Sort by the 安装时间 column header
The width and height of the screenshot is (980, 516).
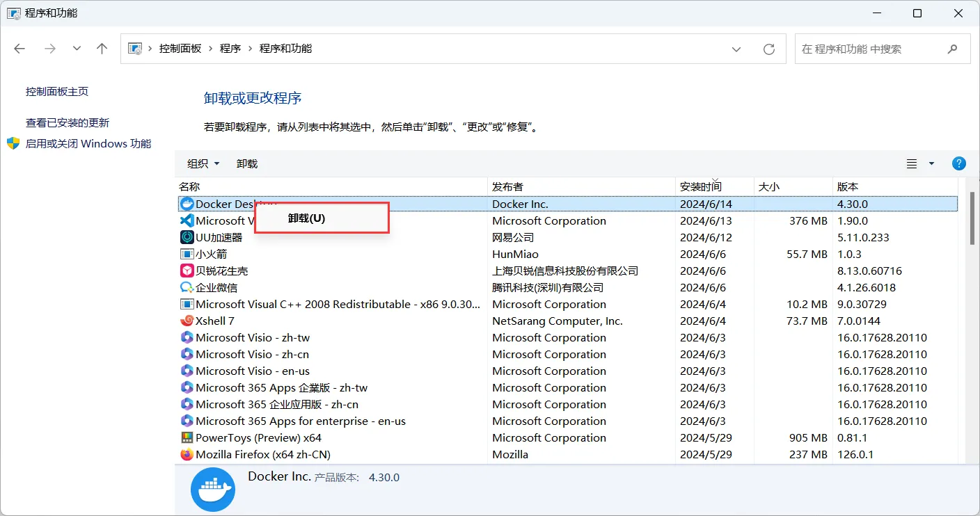[x=715, y=186]
